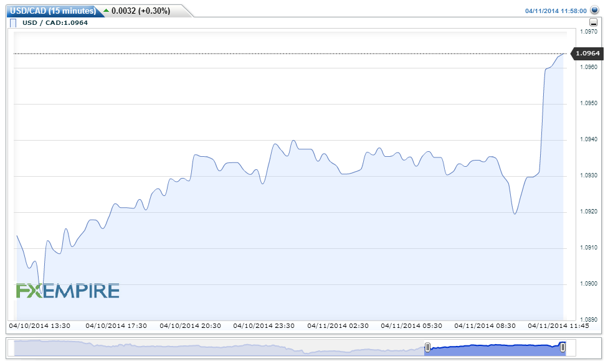
Task: Click the 1.0910 price axis label
Action: [x=589, y=248]
